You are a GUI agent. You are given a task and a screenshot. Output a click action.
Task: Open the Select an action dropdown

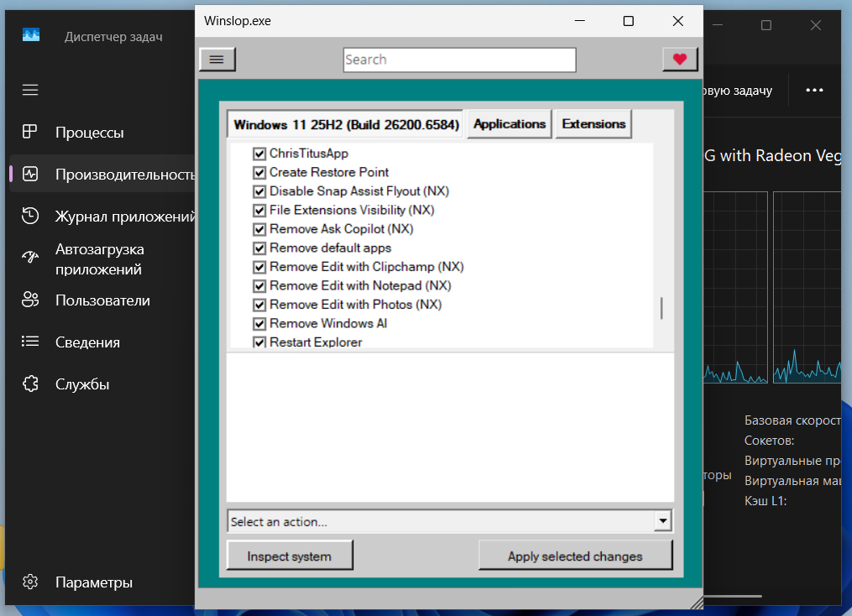click(450, 521)
